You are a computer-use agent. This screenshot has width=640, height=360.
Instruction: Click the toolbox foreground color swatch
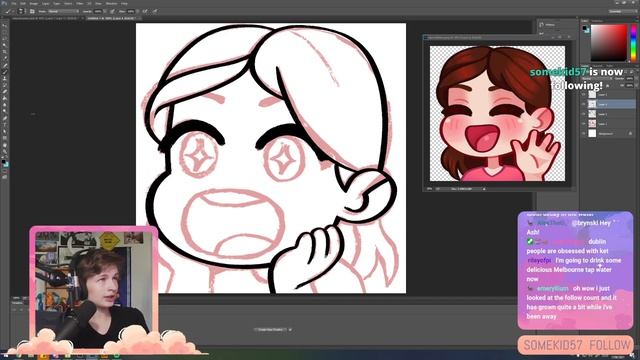coord(4,162)
